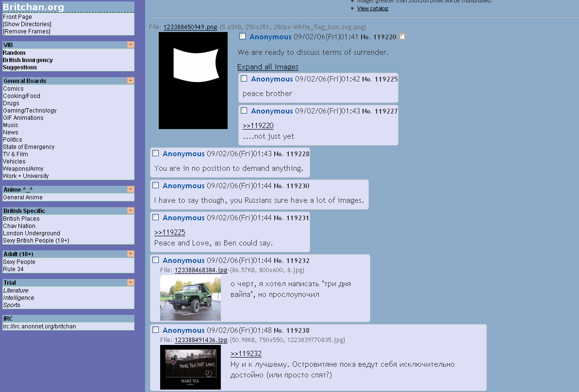Open the Drugs board
The width and height of the screenshot is (579, 392).
[x=11, y=103]
